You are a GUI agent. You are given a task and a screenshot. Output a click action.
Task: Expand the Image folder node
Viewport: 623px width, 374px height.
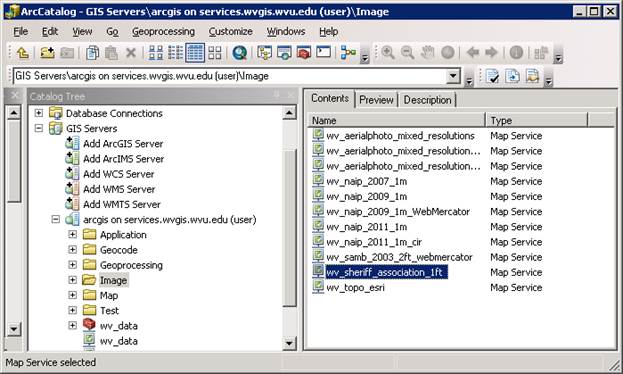click(72, 280)
